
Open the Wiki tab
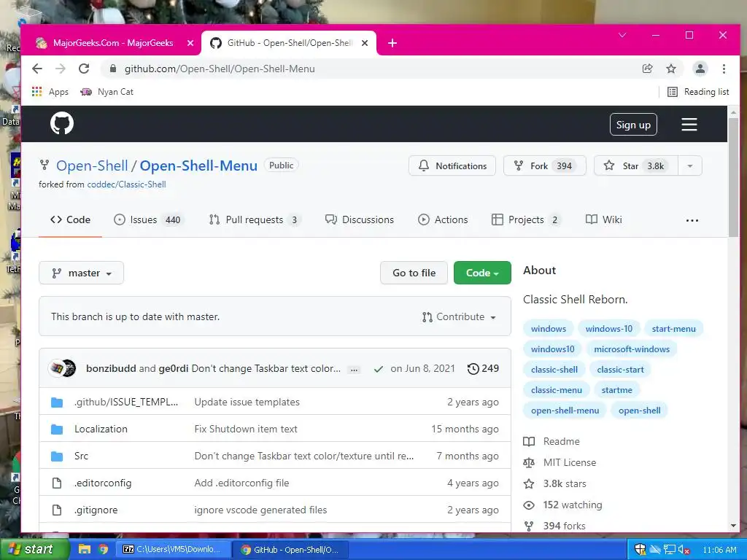[603, 219]
